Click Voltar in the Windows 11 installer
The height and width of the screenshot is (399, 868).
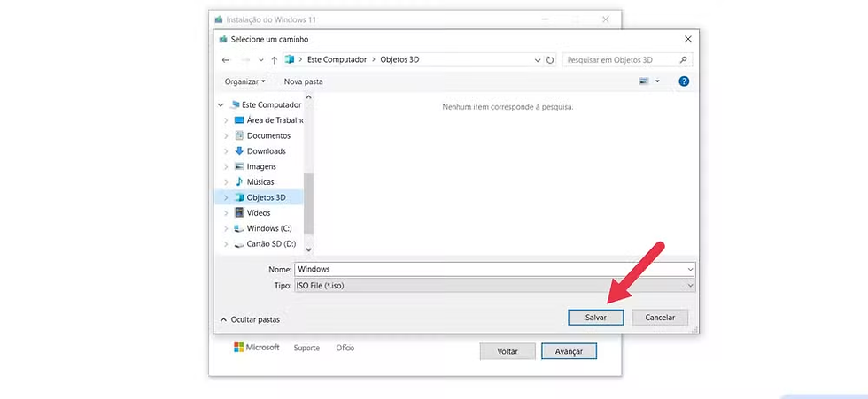click(x=508, y=351)
